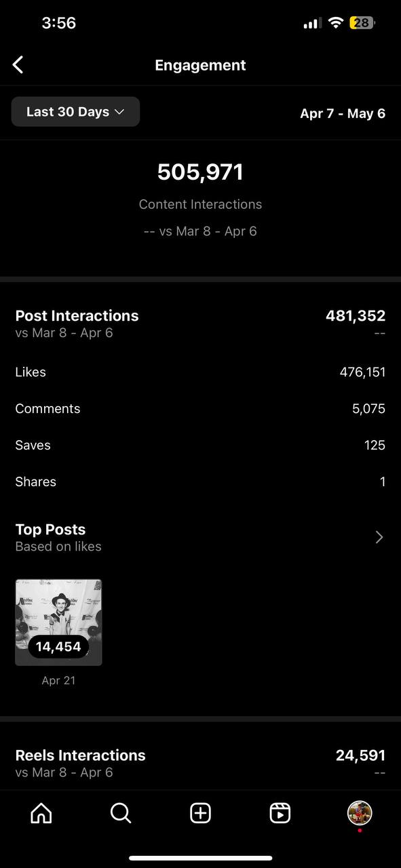Open the Home feed icon

41,813
